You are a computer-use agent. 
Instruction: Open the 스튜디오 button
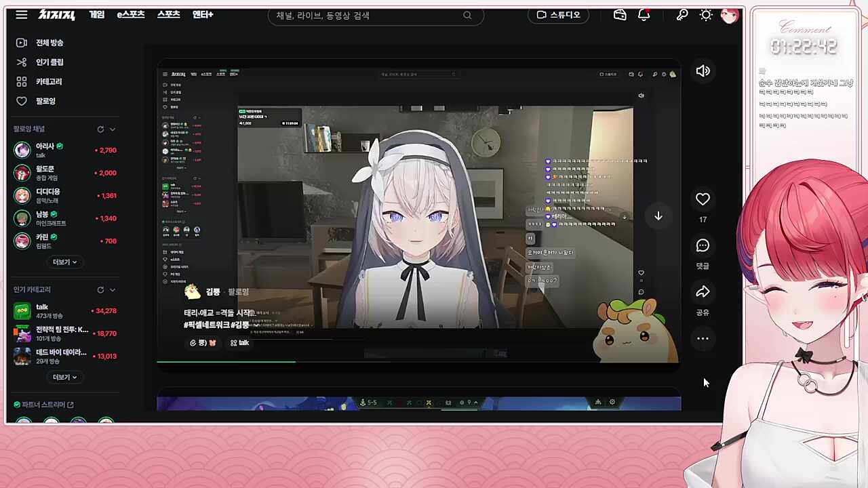click(x=558, y=15)
